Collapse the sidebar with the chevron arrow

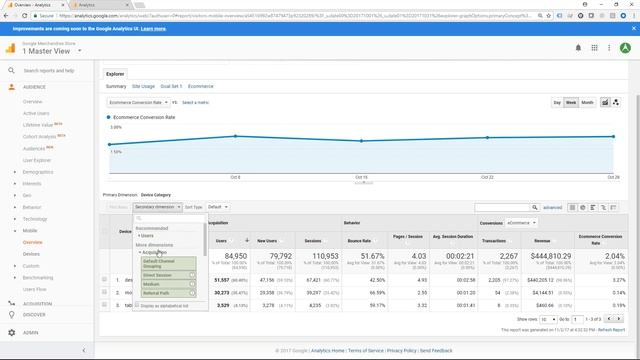click(x=84, y=350)
